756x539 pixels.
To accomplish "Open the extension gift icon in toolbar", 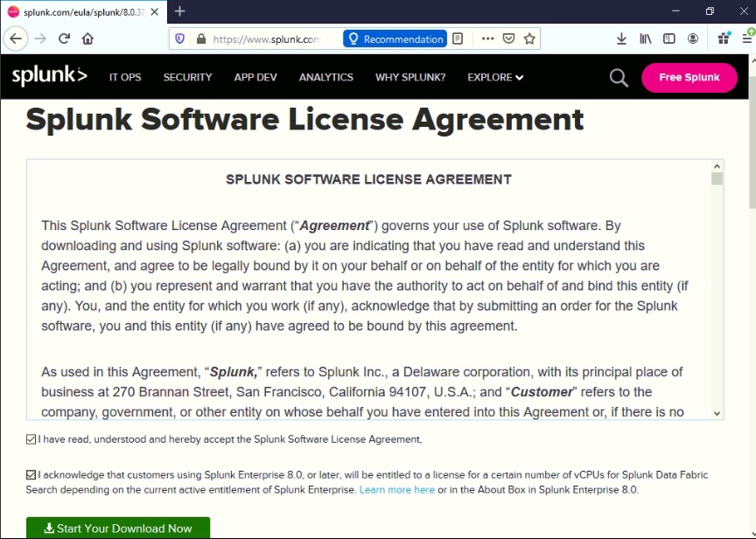I will (x=724, y=38).
